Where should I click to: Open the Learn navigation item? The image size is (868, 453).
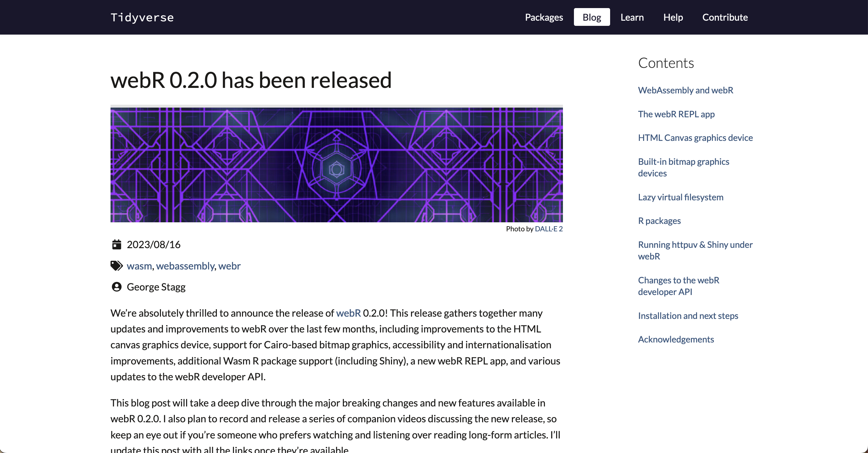632,17
